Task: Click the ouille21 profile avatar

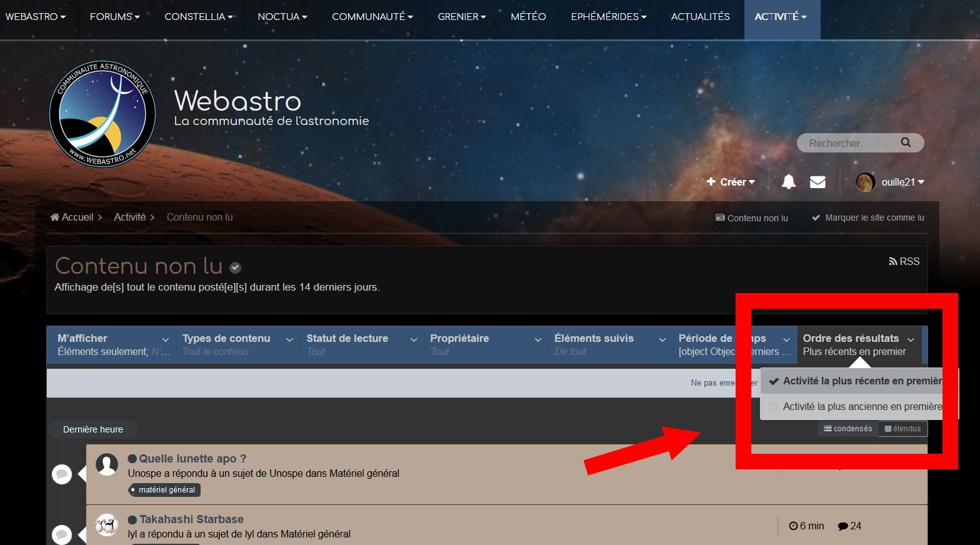Action: [x=865, y=182]
